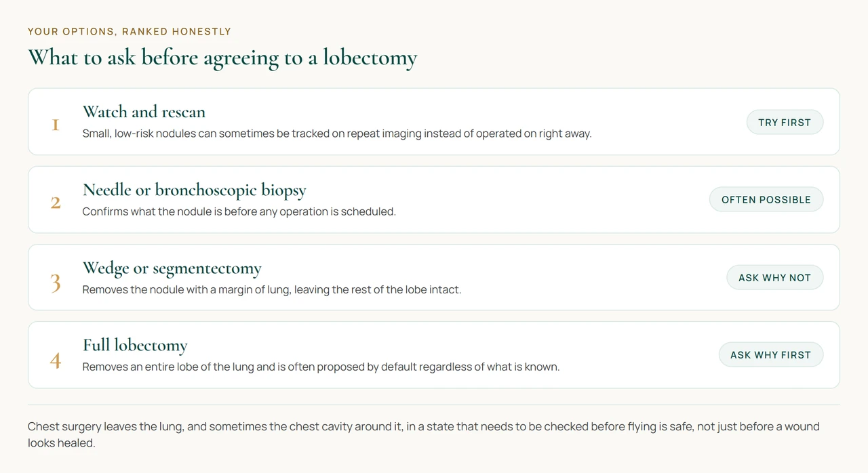Click the low-risk nodules description text
Image resolution: width=868 pixels, height=473 pixels.
pos(337,133)
